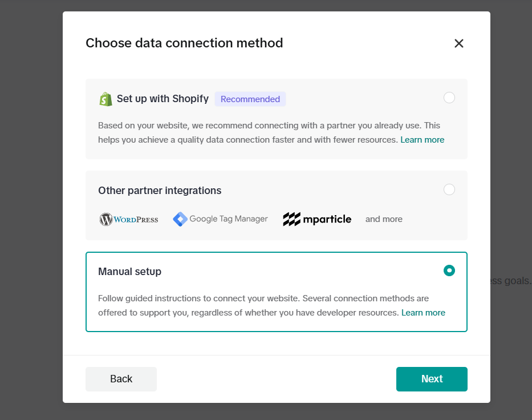Go back with the Back button
Image resolution: width=532 pixels, height=420 pixels.
[x=121, y=379]
